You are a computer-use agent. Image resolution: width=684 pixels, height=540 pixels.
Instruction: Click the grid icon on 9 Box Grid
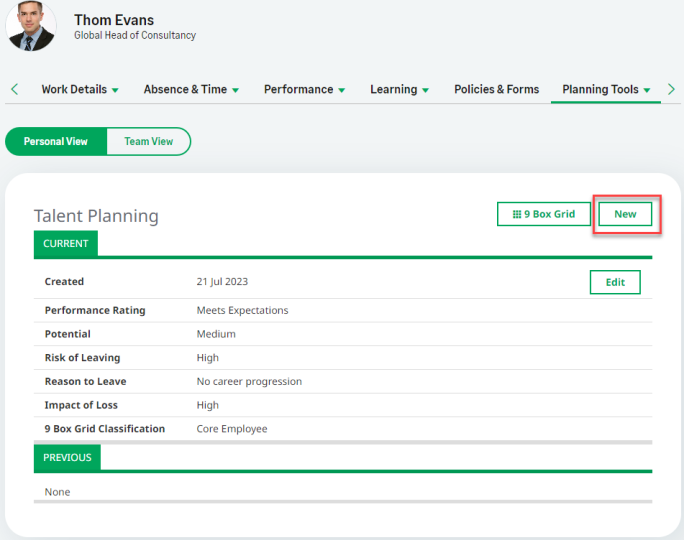[516, 214]
